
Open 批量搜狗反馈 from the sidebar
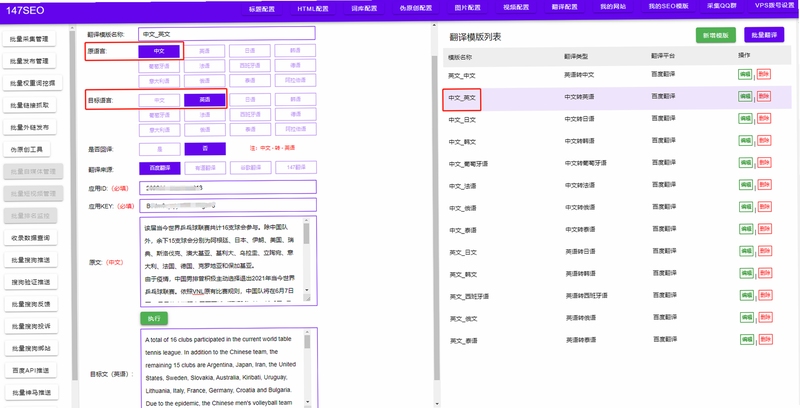click(30, 304)
